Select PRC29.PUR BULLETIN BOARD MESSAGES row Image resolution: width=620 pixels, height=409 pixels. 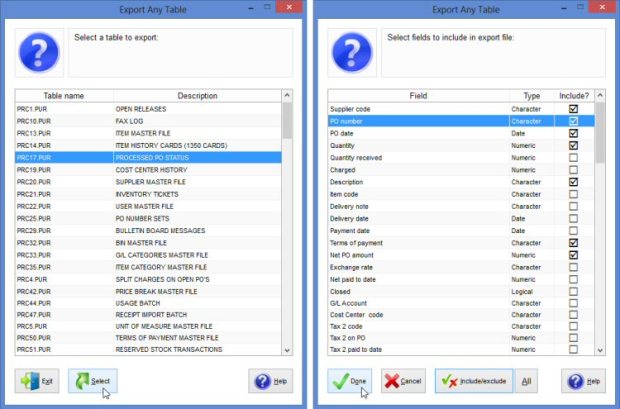click(x=148, y=231)
